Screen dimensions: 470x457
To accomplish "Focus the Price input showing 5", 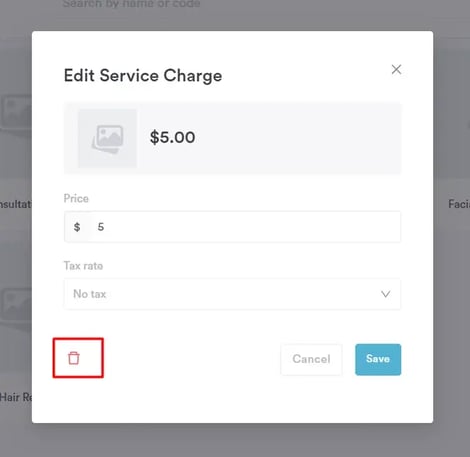I will [x=245, y=227].
